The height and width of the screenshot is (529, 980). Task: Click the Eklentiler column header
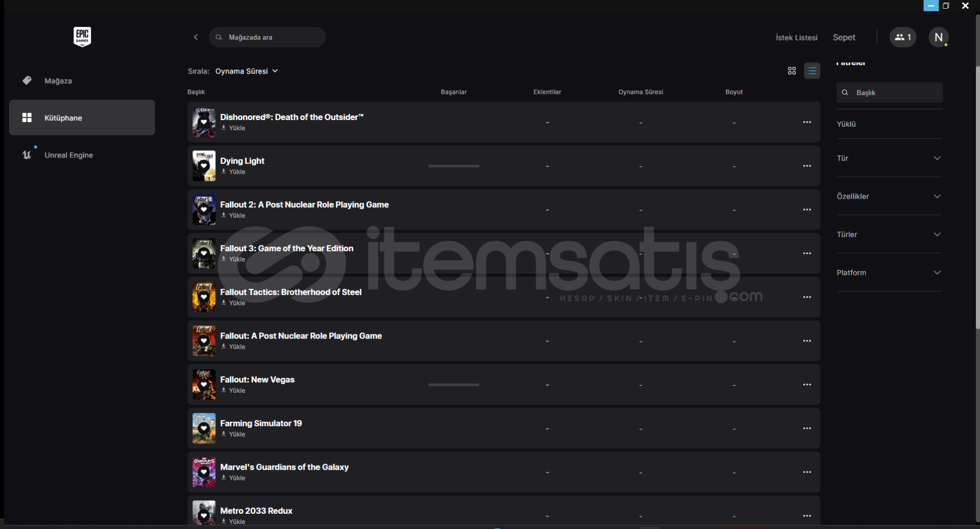click(547, 92)
